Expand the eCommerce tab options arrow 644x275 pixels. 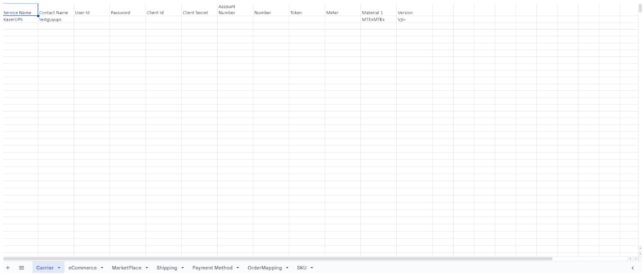pyautogui.click(x=102, y=268)
